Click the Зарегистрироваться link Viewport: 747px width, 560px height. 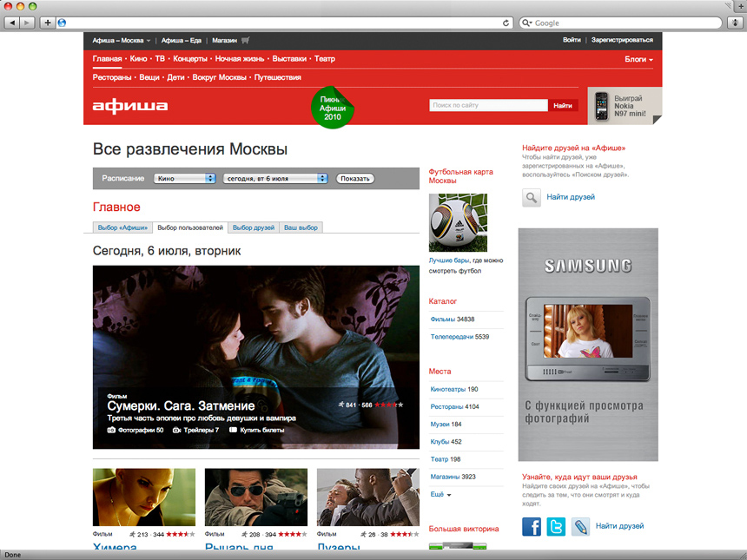click(x=622, y=40)
